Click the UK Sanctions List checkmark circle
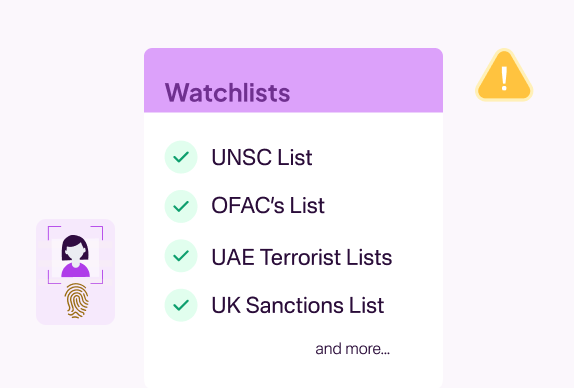Screen dimensions: 574x388 point(181,305)
